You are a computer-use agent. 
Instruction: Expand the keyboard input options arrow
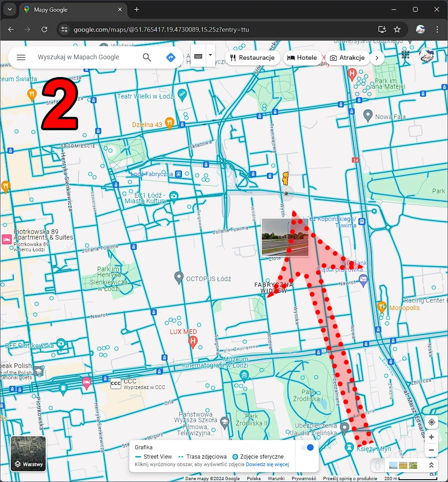tap(210, 55)
